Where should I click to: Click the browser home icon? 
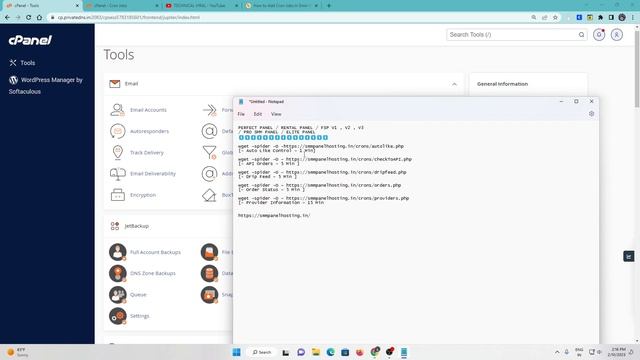[39, 18]
